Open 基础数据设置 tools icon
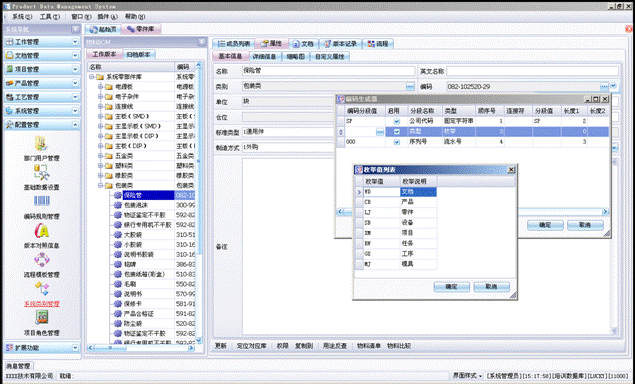Screen dimensions: 635x384 point(41,173)
